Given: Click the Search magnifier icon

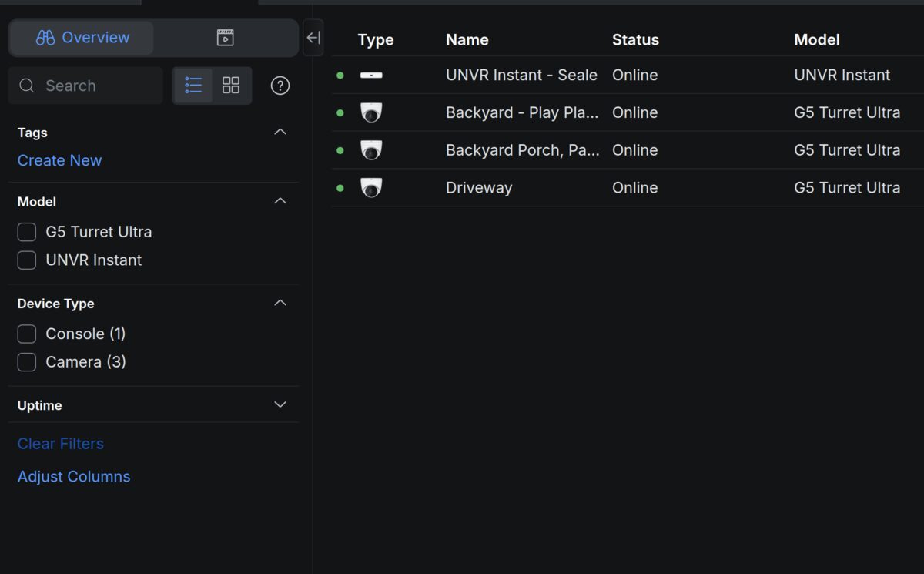Looking at the screenshot, I should (27, 86).
